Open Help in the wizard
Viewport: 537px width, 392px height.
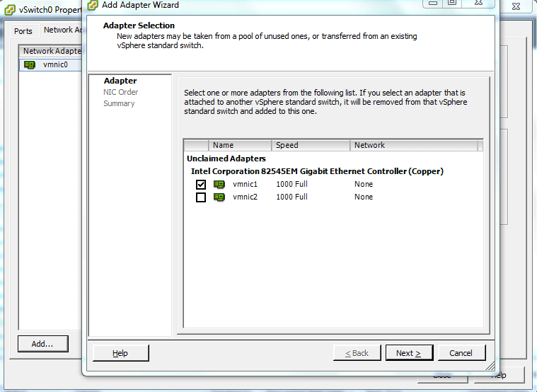(120, 353)
